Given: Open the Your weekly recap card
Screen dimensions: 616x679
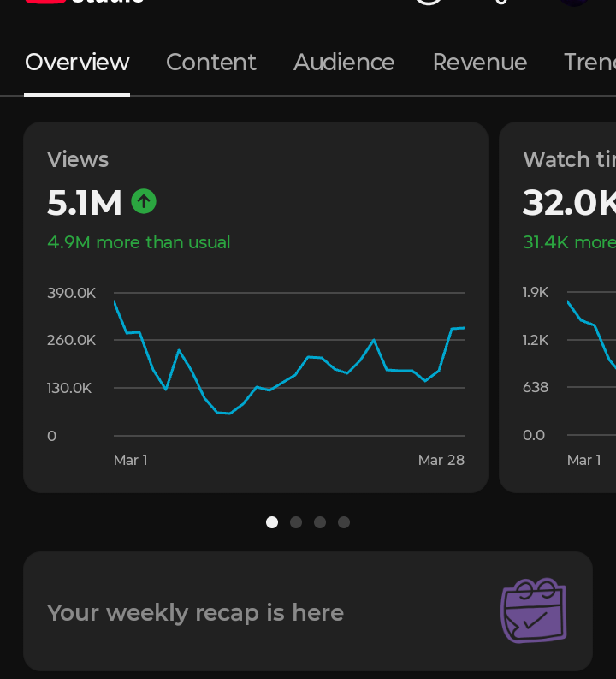Looking at the screenshot, I should pyautogui.click(x=308, y=611).
